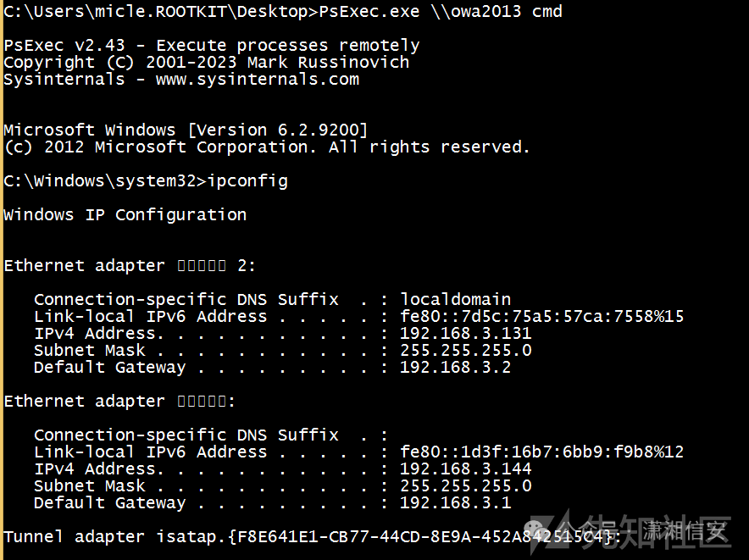Screen dimensions: 749x560
Task: Click the default gateway 192.168.3.2
Action: point(456,368)
